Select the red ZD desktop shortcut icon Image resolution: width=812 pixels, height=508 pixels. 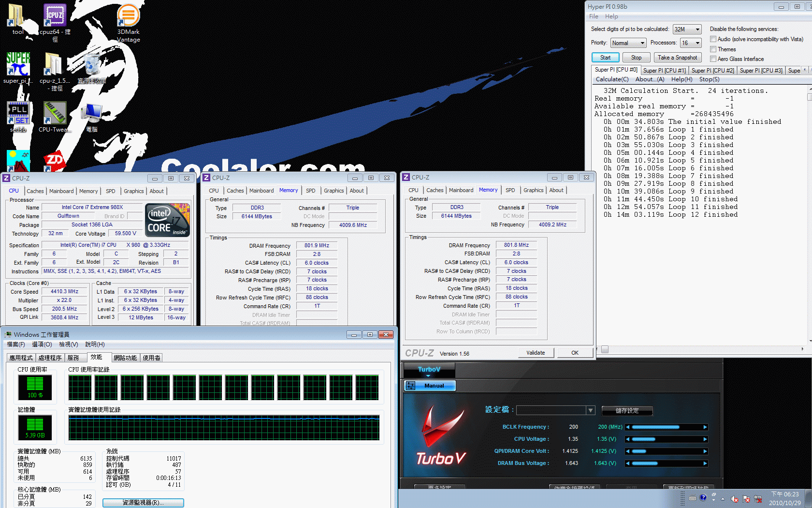click(55, 161)
